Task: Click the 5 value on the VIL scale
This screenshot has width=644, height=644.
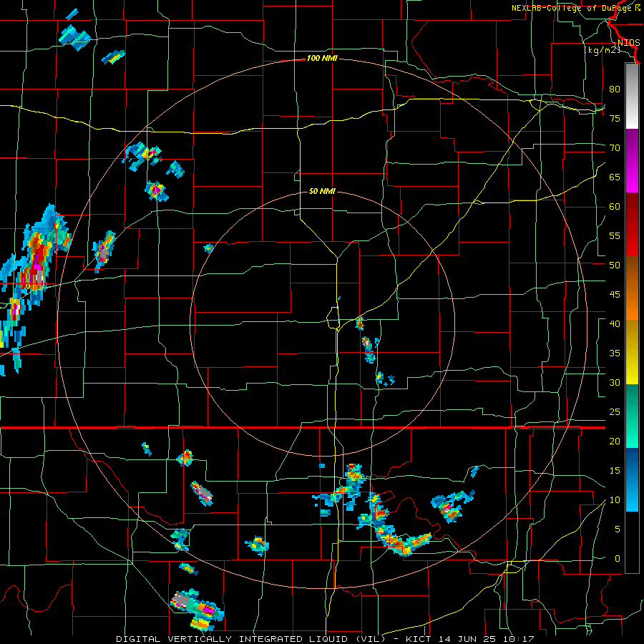Action: [618, 529]
